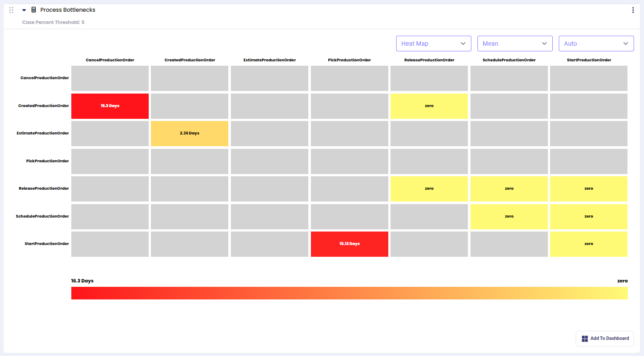
Task: Select the red 16.3 Days heat cell
Action: point(110,106)
